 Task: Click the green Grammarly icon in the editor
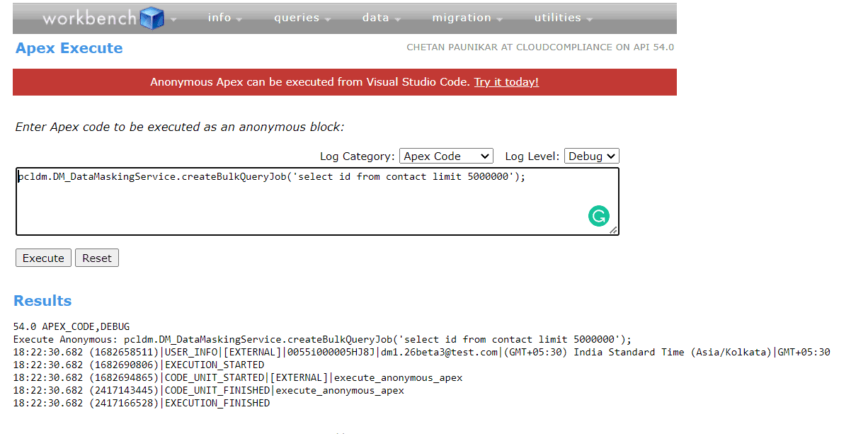tap(598, 216)
